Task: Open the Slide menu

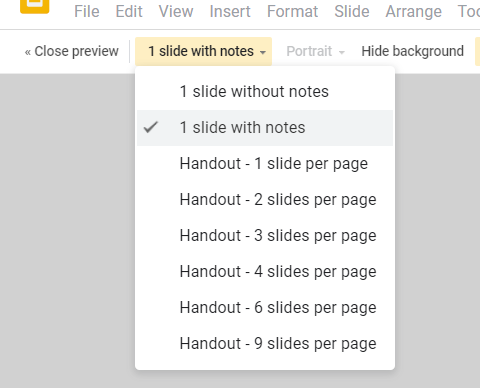Action: click(x=352, y=12)
